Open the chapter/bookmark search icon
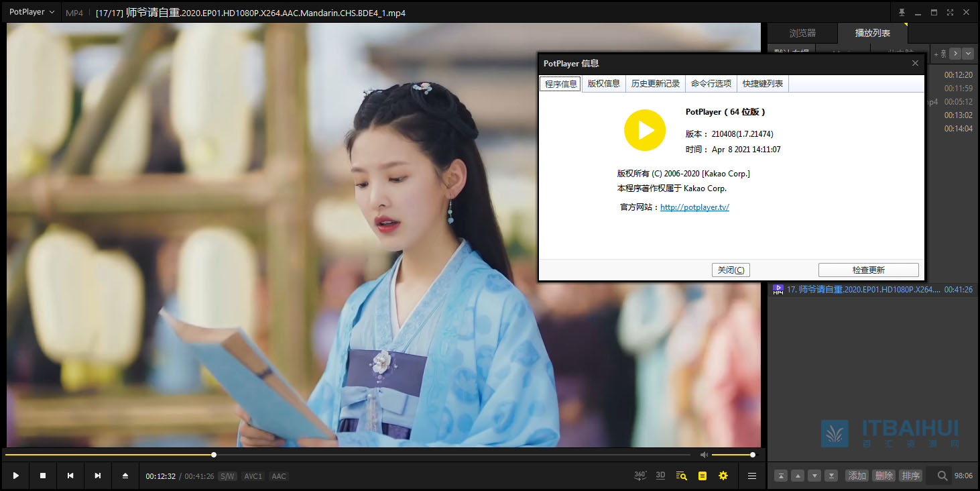980x491 pixels. [x=682, y=476]
